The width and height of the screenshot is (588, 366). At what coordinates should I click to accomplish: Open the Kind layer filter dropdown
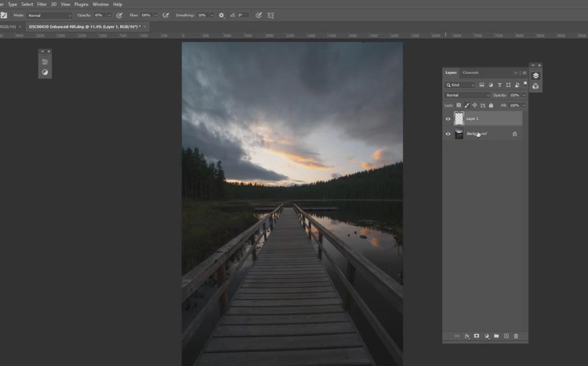[460, 85]
